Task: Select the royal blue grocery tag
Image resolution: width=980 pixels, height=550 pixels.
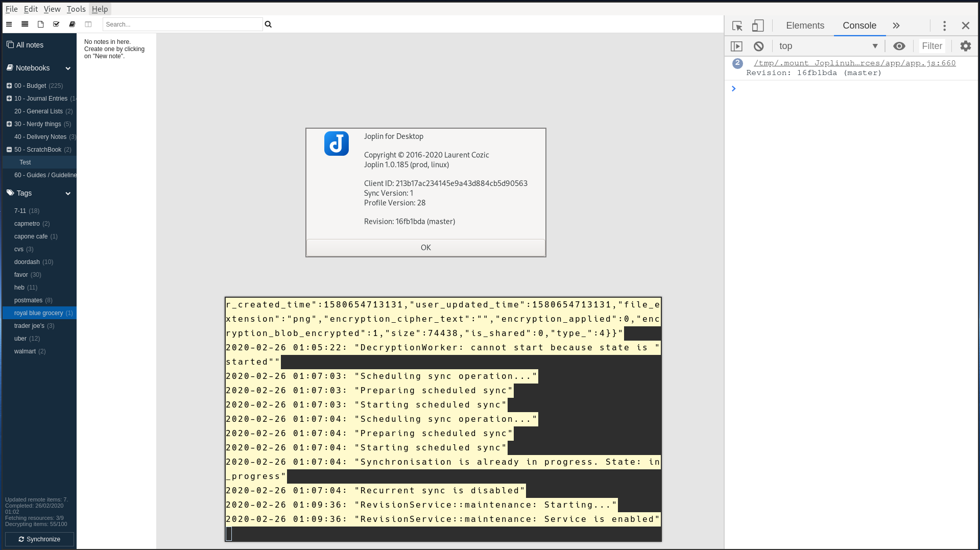Action: [x=39, y=313]
